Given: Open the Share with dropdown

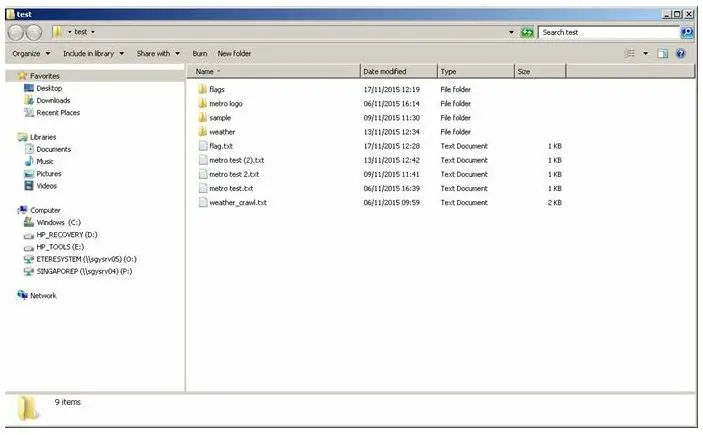Looking at the screenshot, I should click(x=158, y=53).
